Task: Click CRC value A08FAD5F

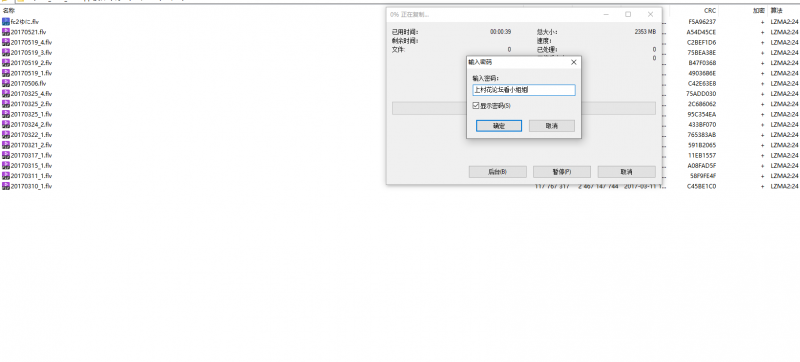Action: [x=702, y=166]
